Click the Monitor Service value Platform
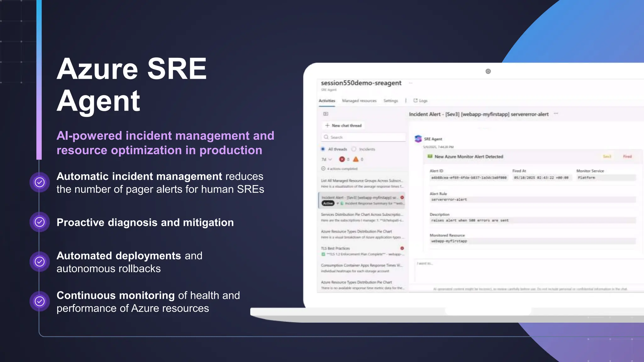Image resolution: width=644 pixels, height=362 pixels. point(606,178)
